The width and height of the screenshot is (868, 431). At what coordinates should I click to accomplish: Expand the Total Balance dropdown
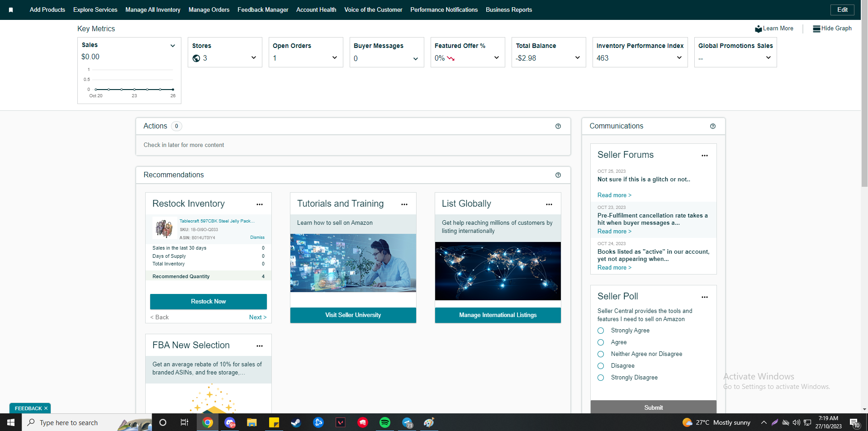point(578,57)
